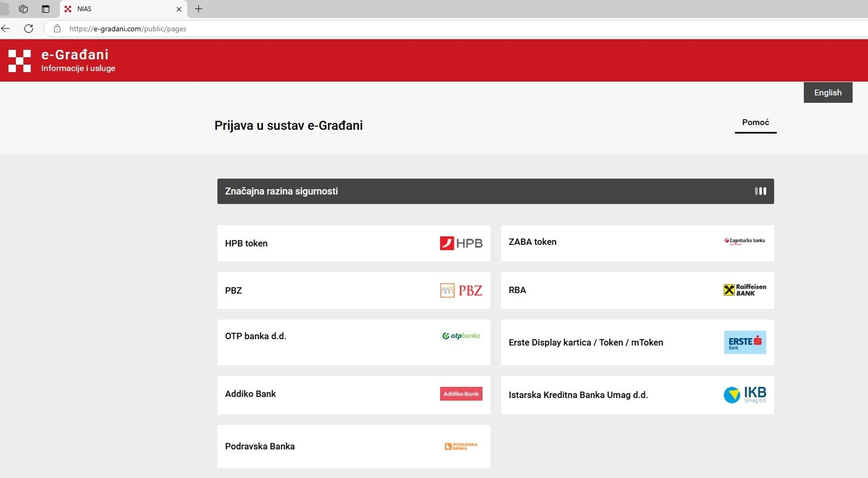868x478 pixels.
Task: Click the site lock icon in address bar
Action: tap(57, 29)
